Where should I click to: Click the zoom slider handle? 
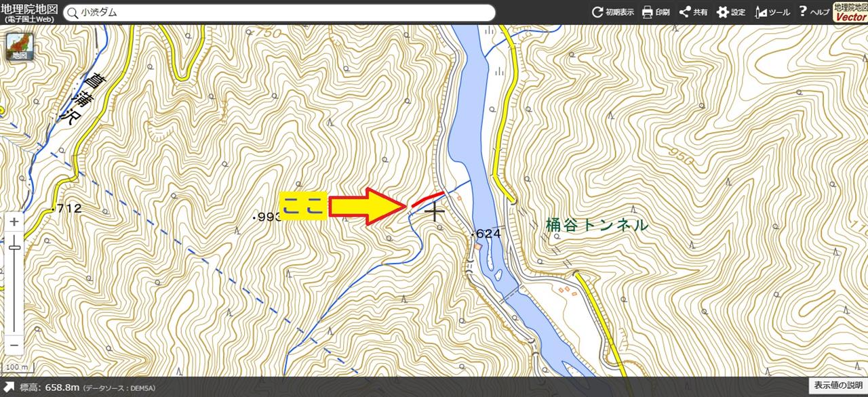pyautogui.click(x=14, y=247)
